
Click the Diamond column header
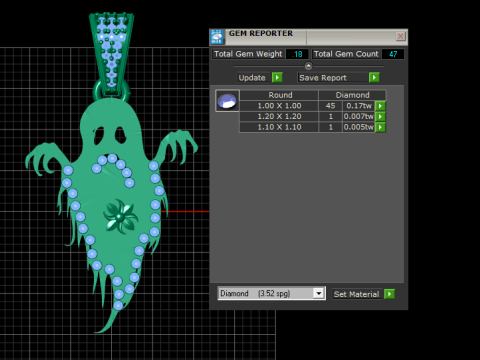pos(352,95)
